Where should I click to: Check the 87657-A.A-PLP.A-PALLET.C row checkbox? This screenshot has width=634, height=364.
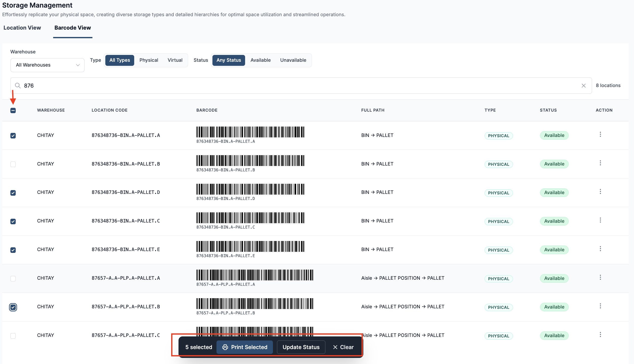click(x=13, y=336)
